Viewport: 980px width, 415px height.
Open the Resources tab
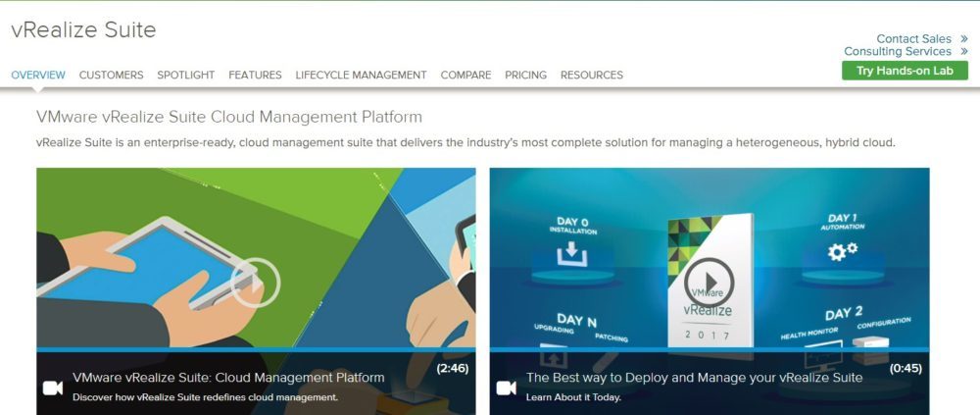click(591, 76)
